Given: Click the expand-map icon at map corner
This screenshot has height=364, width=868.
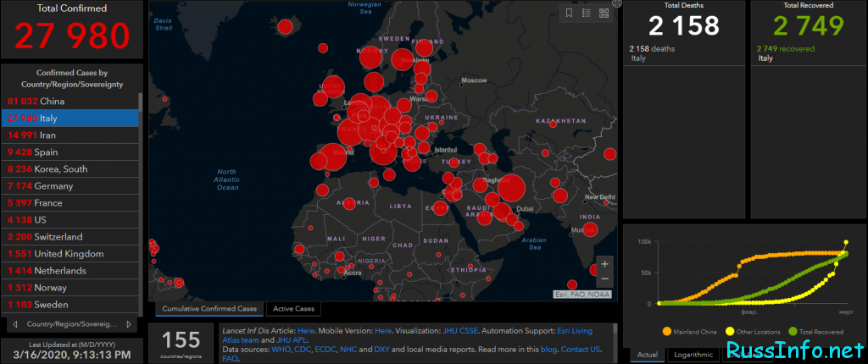Looking at the screenshot, I should pyautogui.click(x=618, y=3).
